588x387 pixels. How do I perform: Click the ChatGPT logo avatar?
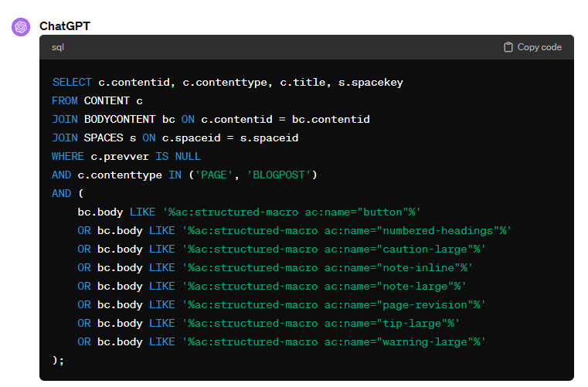(x=21, y=26)
